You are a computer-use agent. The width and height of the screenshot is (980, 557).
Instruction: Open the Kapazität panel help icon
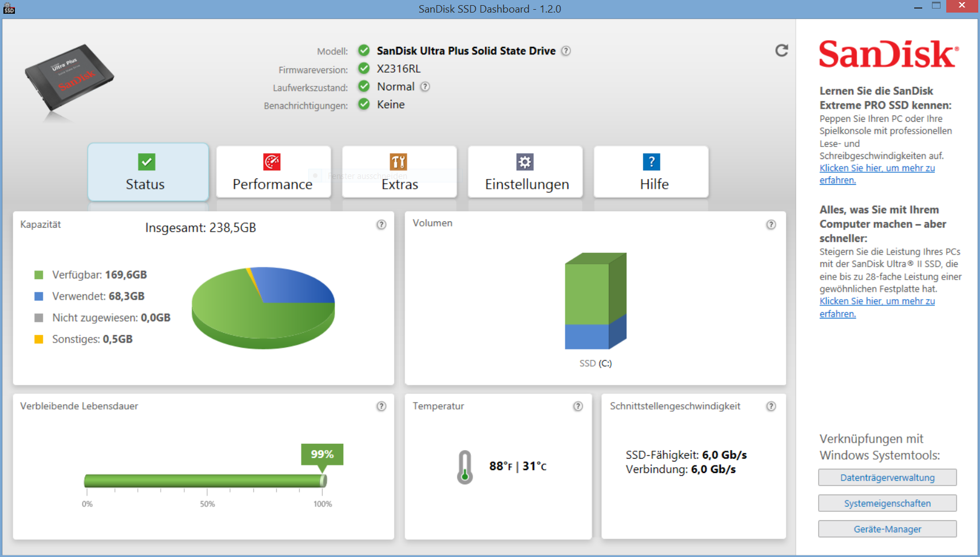coord(381,225)
